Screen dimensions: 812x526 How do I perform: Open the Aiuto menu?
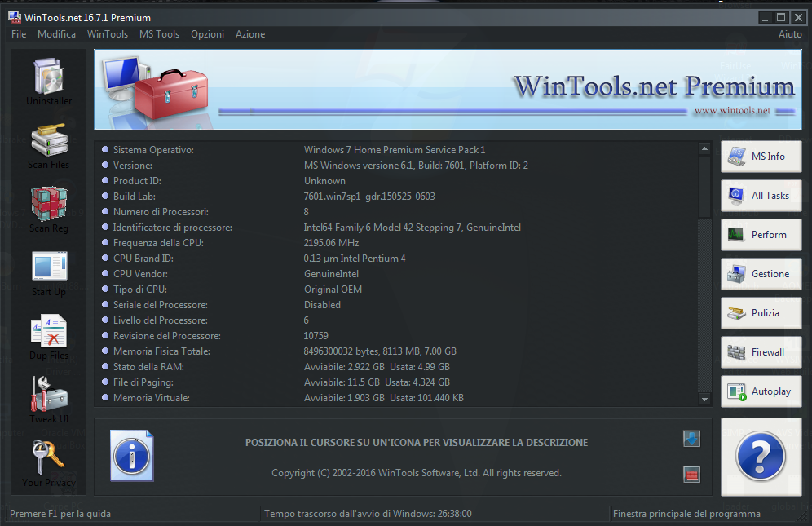tap(790, 34)
